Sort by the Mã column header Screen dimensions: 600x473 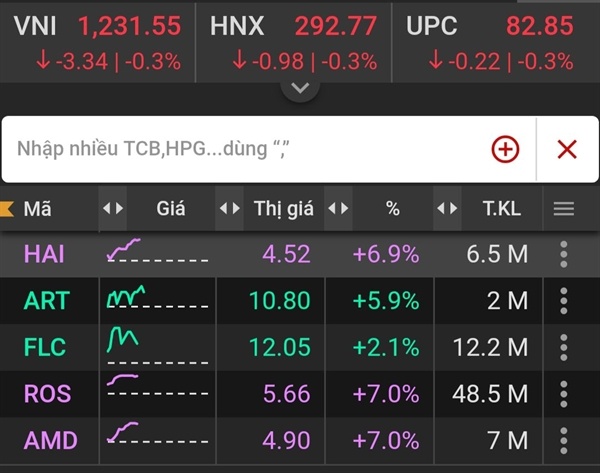[x=37, y=209]
